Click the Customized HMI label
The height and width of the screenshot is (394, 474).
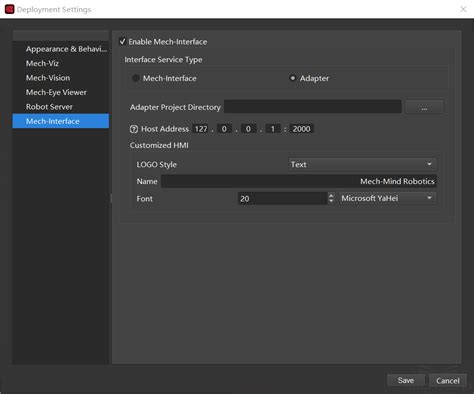click(x=159, y=145)
